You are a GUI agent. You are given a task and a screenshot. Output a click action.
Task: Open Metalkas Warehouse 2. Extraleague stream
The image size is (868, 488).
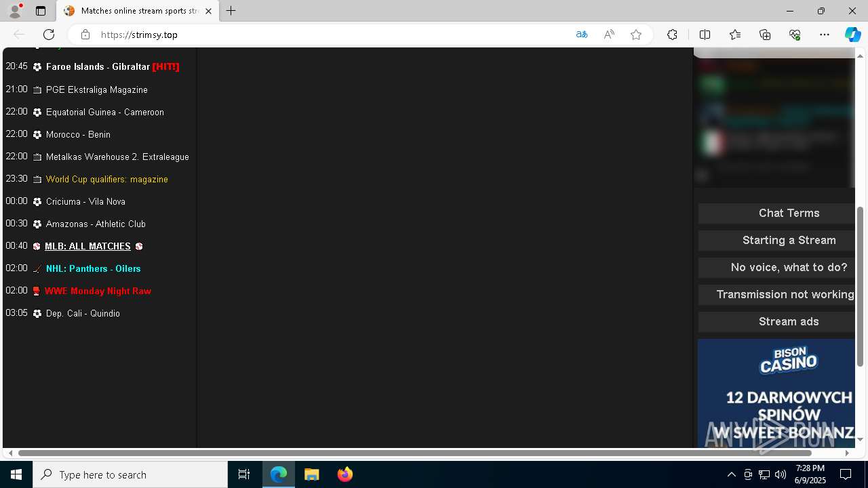pos(117,157)
